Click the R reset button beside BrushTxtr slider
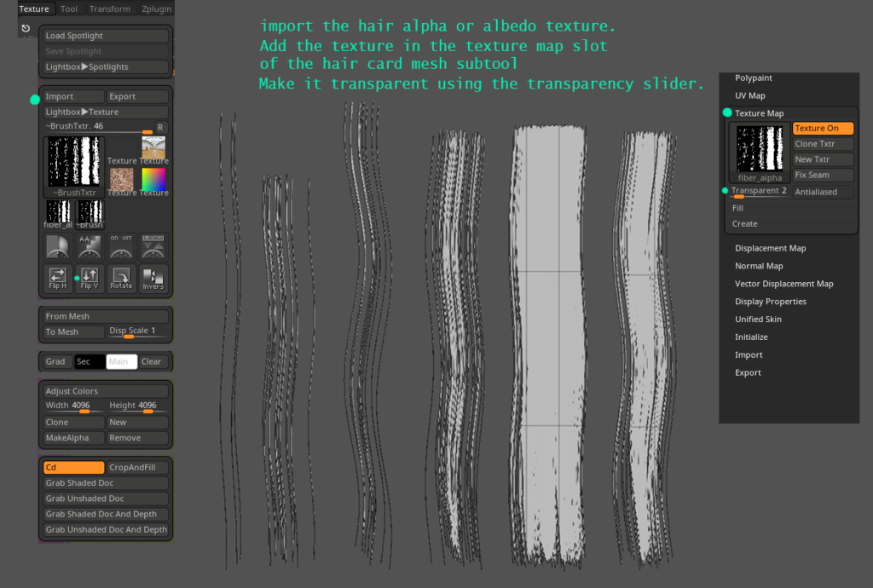Image resolution: width=873 pixels, height=588 pixels. pos(159,126)
